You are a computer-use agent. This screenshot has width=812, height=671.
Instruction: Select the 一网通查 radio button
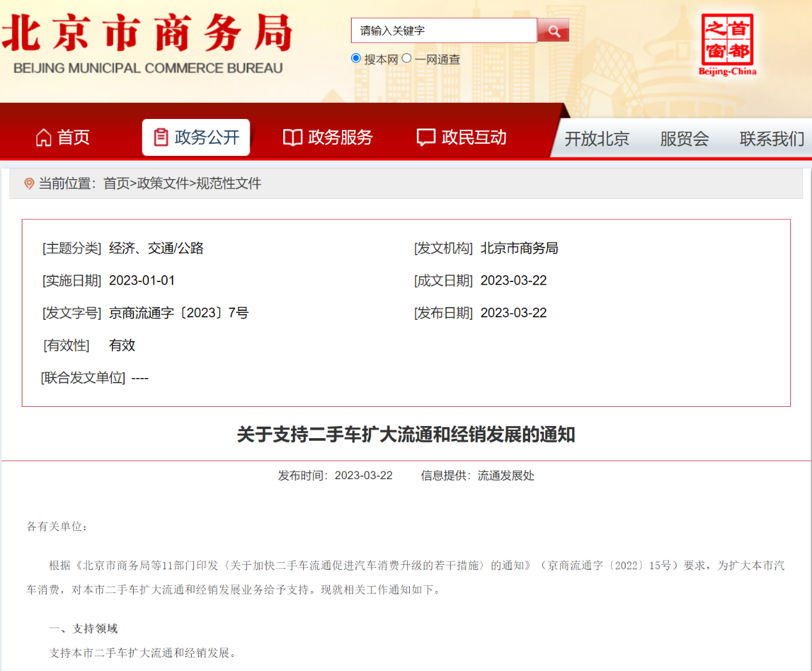(x=407, y=58)
